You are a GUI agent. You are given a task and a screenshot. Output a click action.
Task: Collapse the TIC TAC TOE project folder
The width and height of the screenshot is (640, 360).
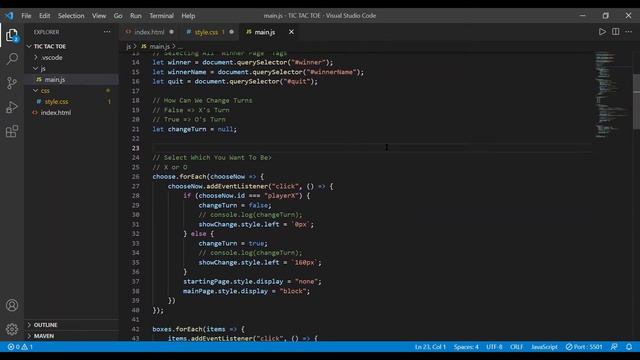tap(50, 47)
